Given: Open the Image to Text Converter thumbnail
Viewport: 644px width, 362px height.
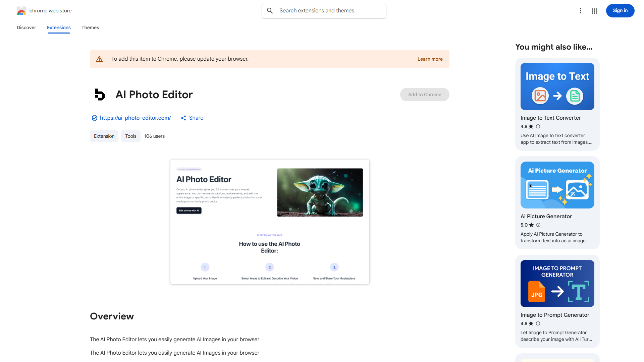Looking at the screenshot, I should click(x=557, y=86).
